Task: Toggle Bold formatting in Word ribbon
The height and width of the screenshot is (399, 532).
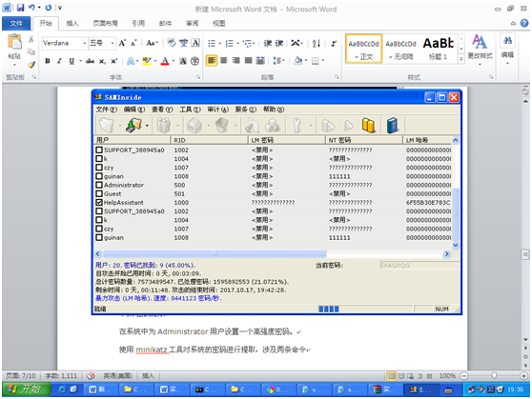Action: coord(48,61)
